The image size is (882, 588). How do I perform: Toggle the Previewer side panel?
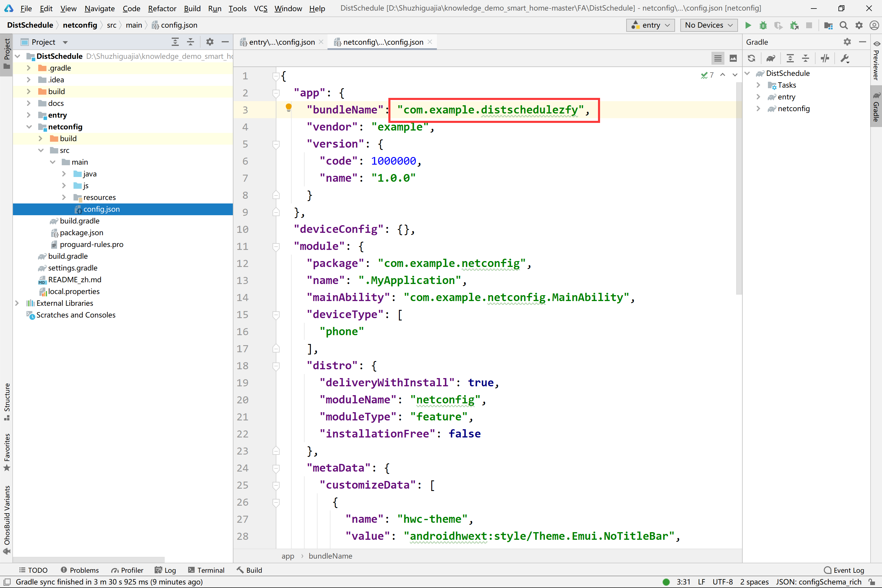[x=876, y=60]
